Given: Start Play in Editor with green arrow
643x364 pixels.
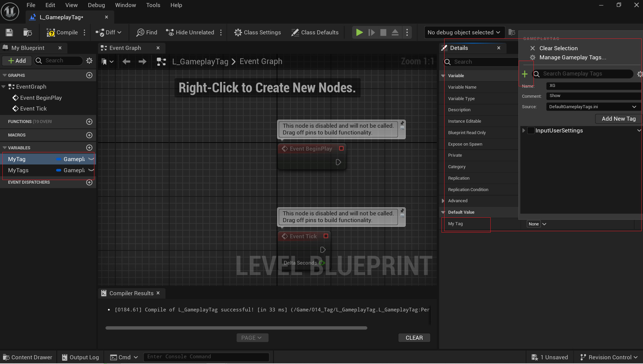Looking at the screenshot, I should (360, 32).
